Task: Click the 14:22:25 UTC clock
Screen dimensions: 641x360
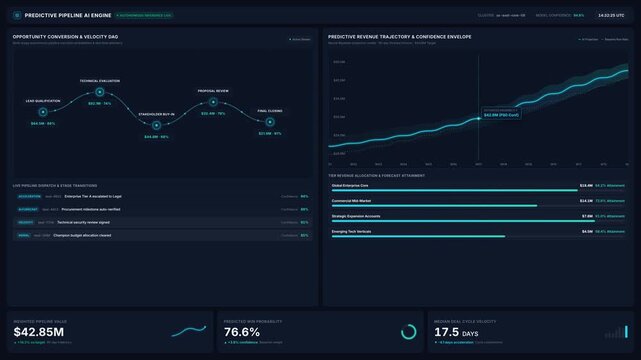Action: click(611, 16)
